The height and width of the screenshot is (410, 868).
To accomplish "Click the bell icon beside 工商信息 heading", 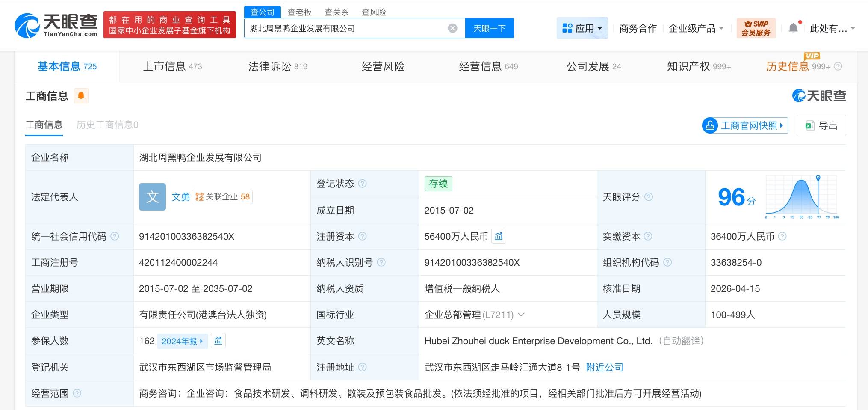I will (82, 95).
